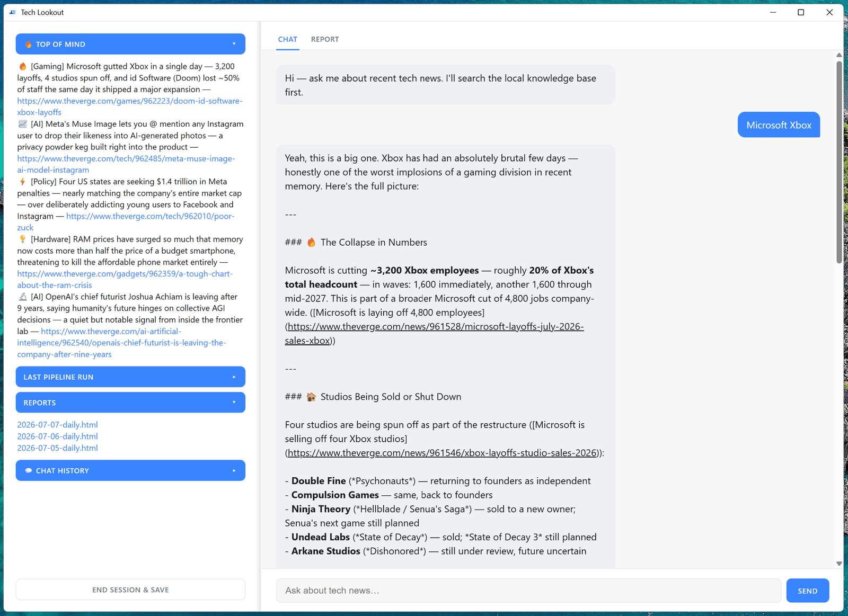Open the meta-muse-image-ai-model-instagram link
The height and width of the screenshot is (616, 848).
[126, 164]
